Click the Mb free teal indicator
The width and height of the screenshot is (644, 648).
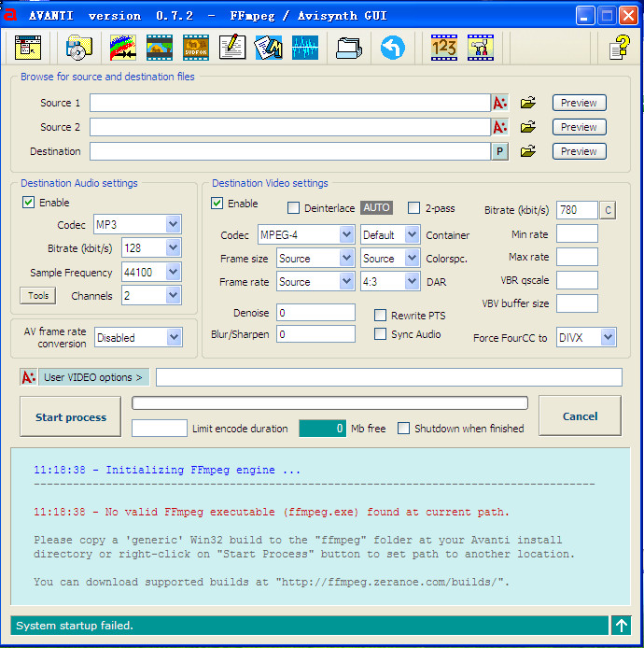coord(322,429)
